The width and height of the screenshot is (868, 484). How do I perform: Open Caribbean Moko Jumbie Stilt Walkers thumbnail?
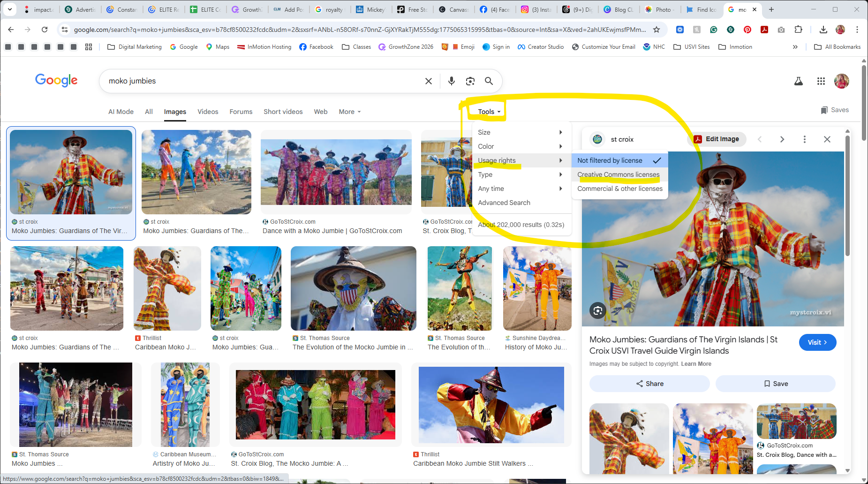click(x=491, y=405)
